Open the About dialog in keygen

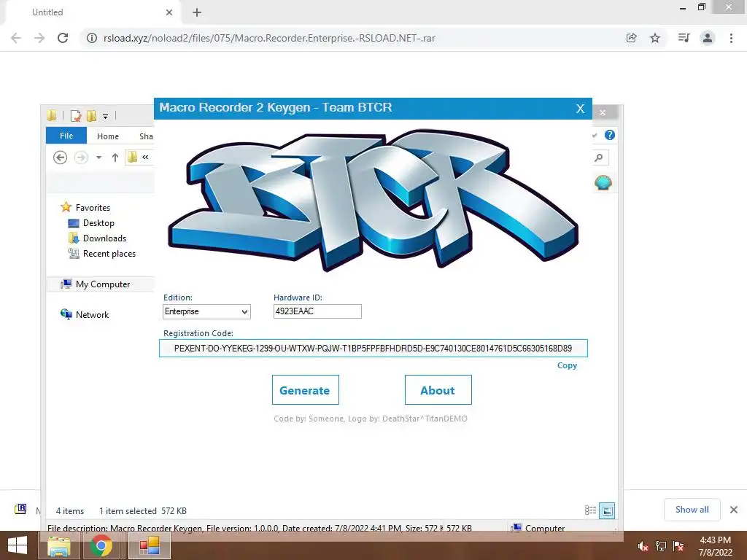tap(438, 389)
